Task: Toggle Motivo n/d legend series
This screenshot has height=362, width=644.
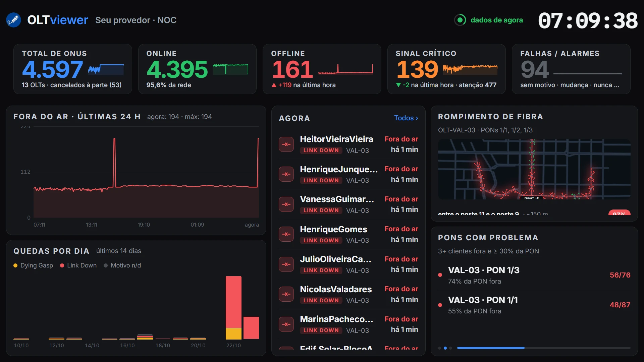Action: pos(122,265)
